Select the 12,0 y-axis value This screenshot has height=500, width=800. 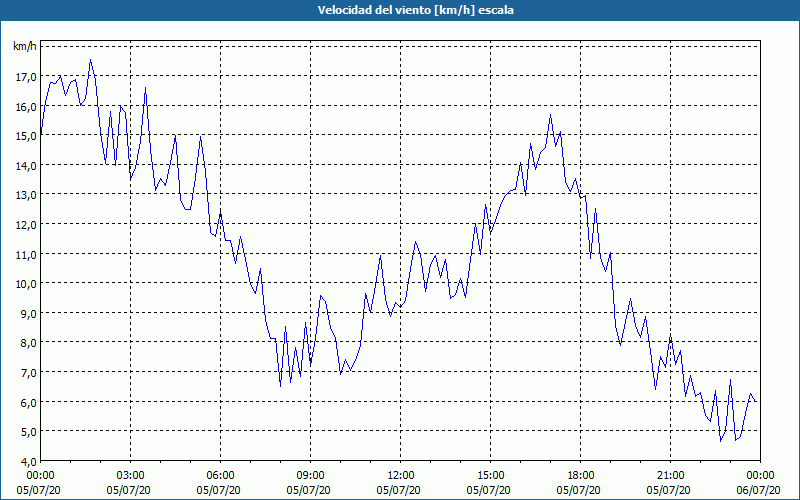coord(26,224)
